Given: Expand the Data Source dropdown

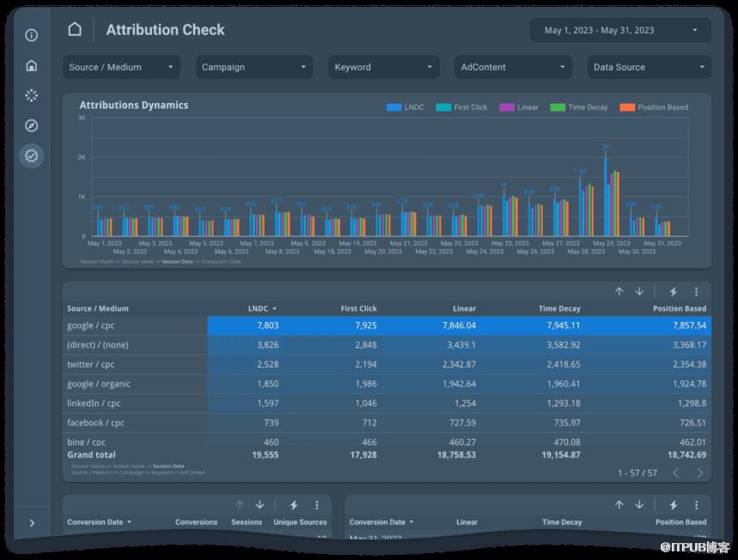Looking at the screenshot, I should coord(650,67).
